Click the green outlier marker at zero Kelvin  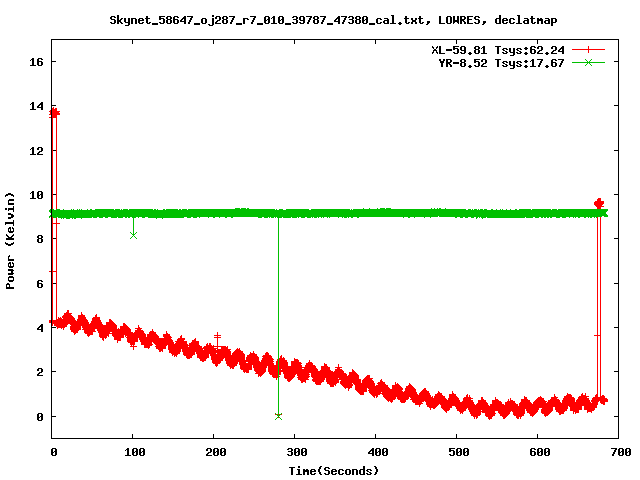click(x=278, y=416)
